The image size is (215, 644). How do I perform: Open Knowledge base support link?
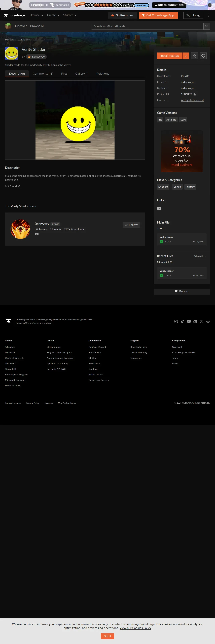139,347
